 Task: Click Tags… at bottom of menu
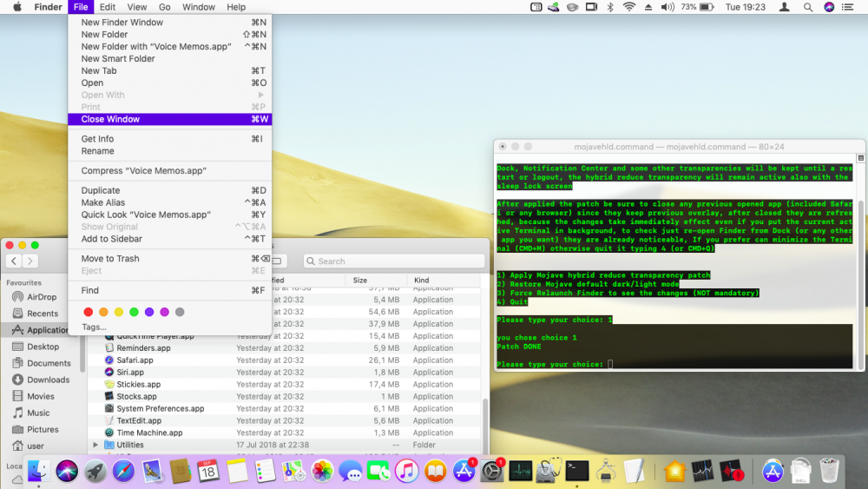tap(94, 327)
